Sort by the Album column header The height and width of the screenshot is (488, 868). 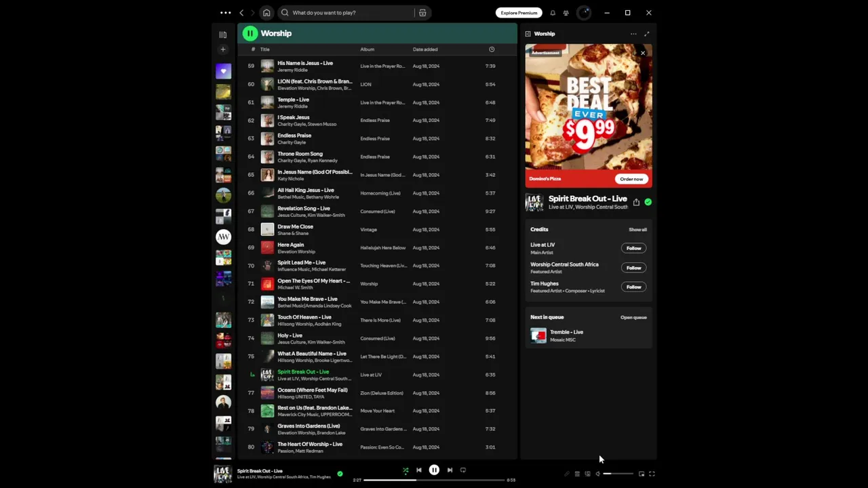click(367, 49)
